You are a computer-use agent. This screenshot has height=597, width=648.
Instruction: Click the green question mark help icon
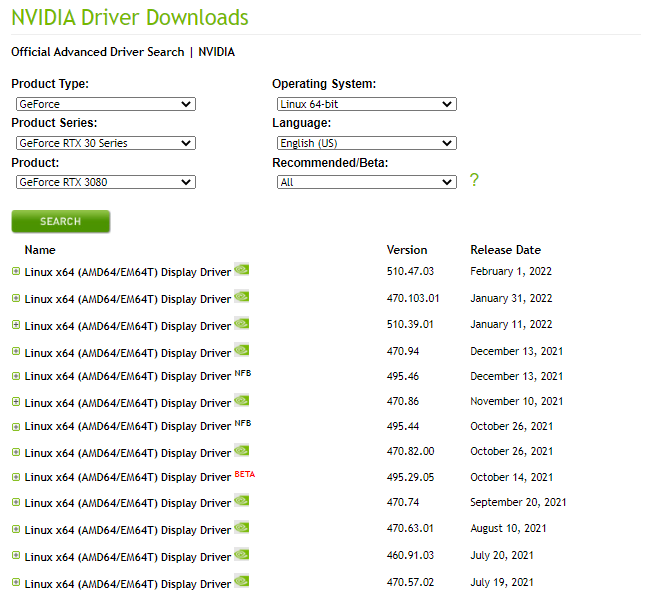474,180
